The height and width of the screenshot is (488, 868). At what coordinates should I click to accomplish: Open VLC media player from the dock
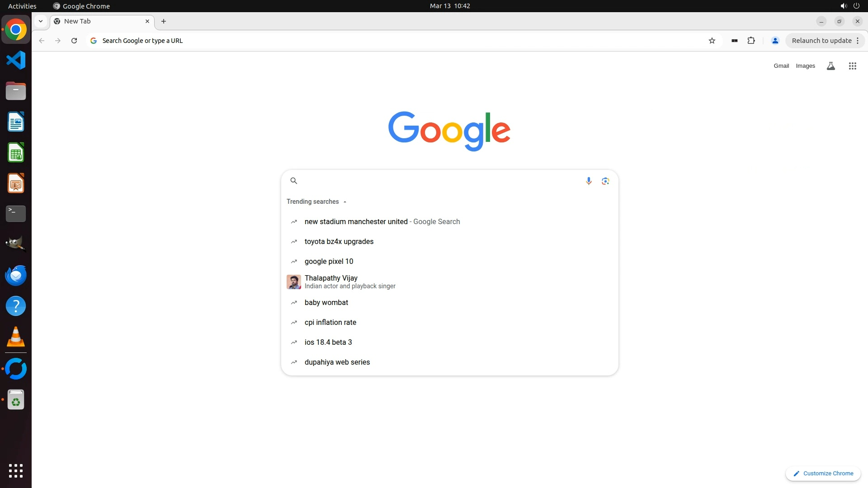click(16, 337)
